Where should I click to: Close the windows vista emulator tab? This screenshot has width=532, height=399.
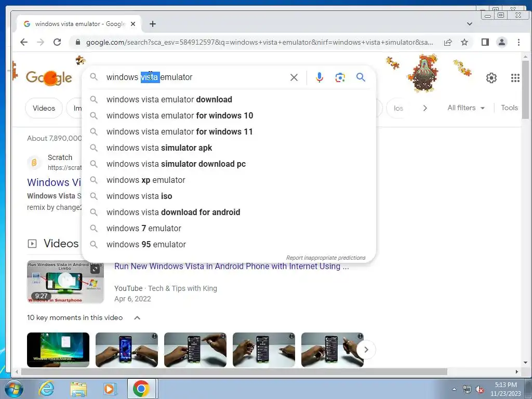click(133, 24)
